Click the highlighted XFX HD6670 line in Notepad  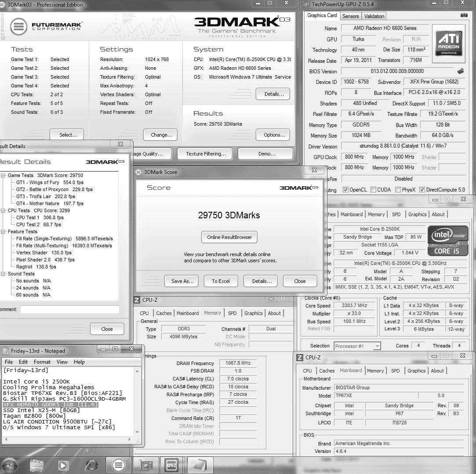point(51,405)
